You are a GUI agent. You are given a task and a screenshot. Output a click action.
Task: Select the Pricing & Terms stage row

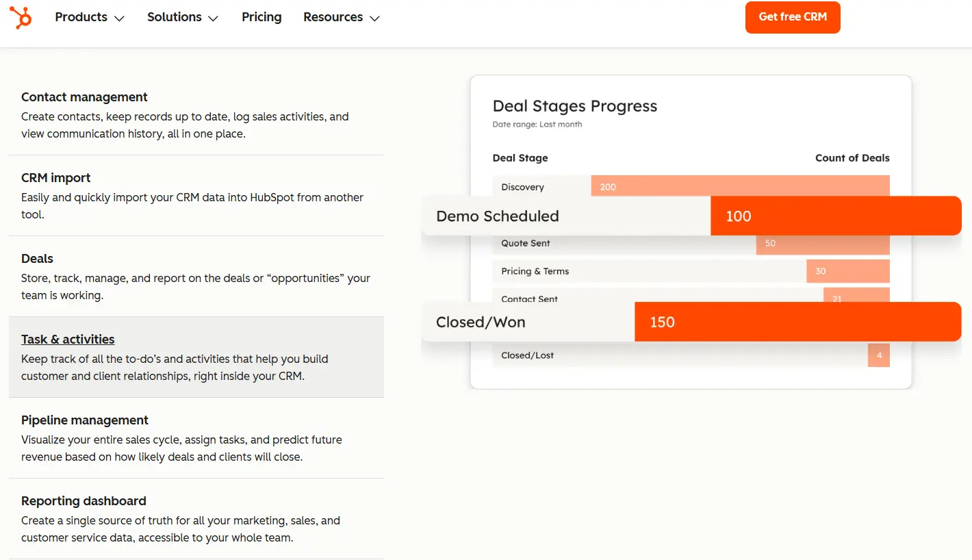pos(847,271)
